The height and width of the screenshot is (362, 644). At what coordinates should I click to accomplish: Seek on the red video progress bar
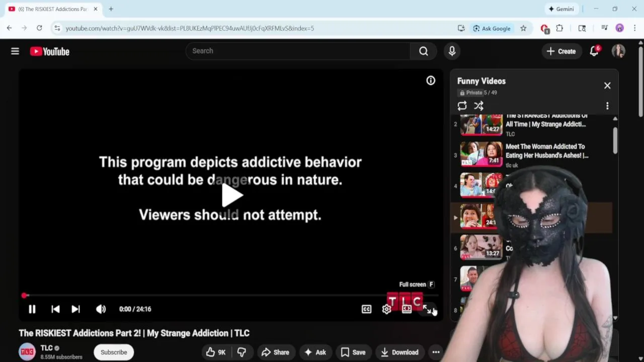(231, 296)
